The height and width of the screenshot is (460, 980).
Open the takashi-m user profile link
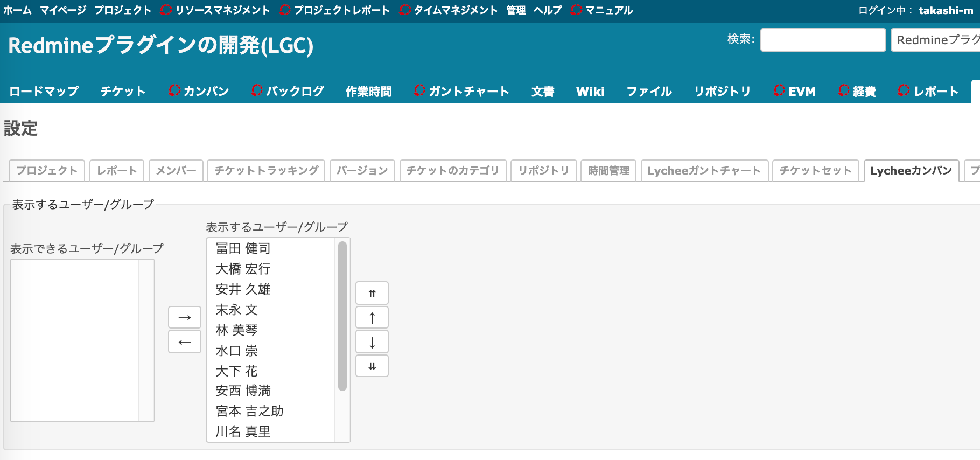click(x=946, y=10)
